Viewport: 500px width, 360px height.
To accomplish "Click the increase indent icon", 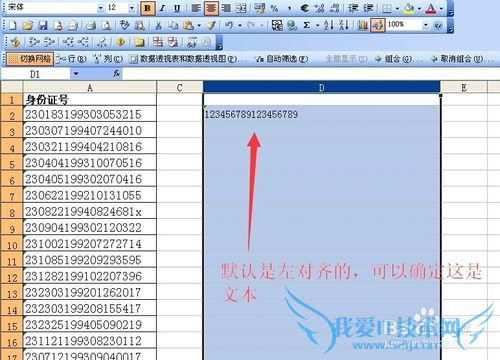I will [x=368, y=8].
